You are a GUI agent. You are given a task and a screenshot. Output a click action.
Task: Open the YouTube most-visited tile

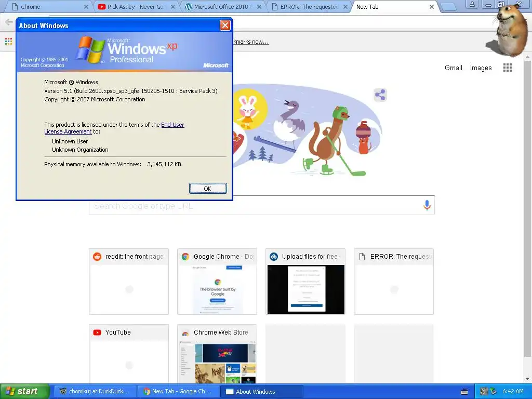(x=129, y=354)
